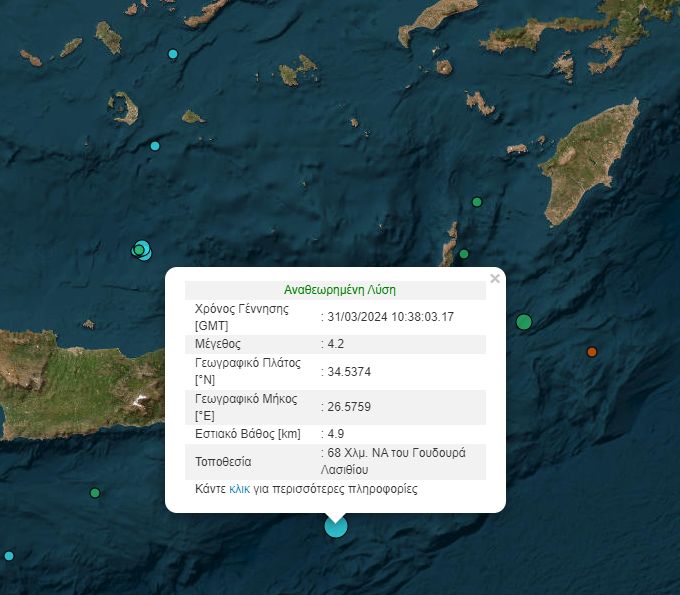Image resolution: width=680 pixels, height=595 pixels.
Task: Click the topmost cyan earthquake marker
Action: pos(173,54)
